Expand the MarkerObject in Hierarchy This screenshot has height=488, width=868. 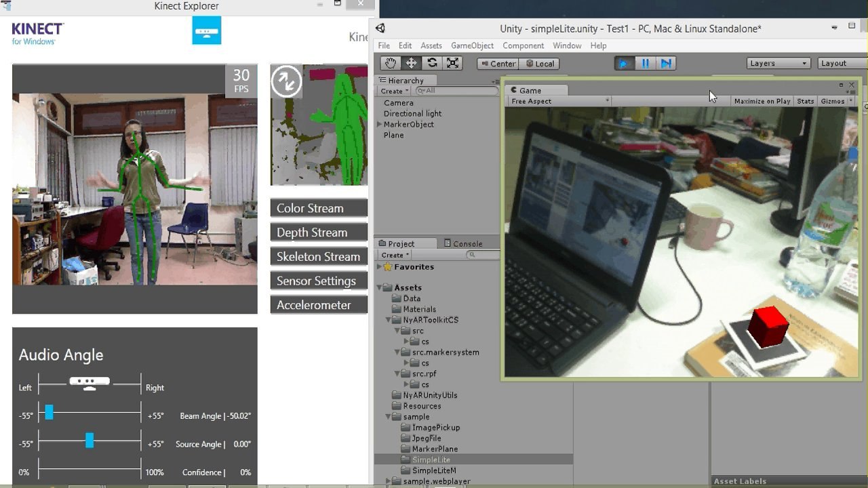pyautogui.click(x=379, y=125)
